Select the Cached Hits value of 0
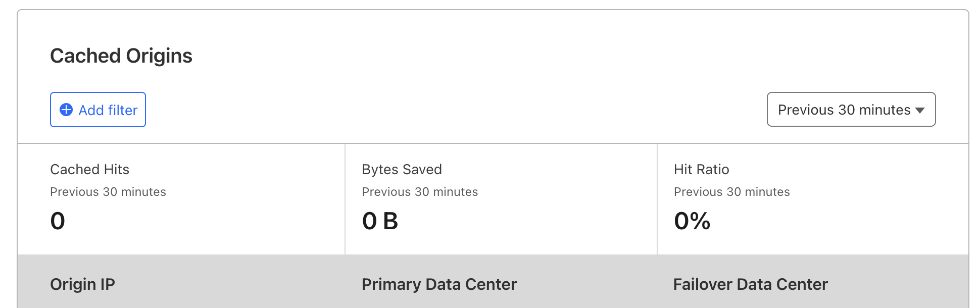Image resolution: width=980 pixels, height=308 pixels. point(58,221)
